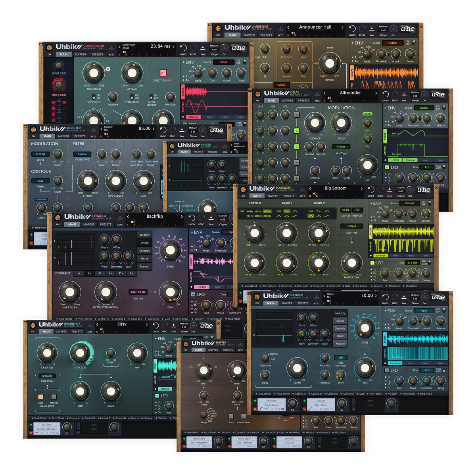The width and height of the screenshot is (476, 476).
Task: Open the PRESETS tab in the Grainshift plugin
Action: point(78,332)
